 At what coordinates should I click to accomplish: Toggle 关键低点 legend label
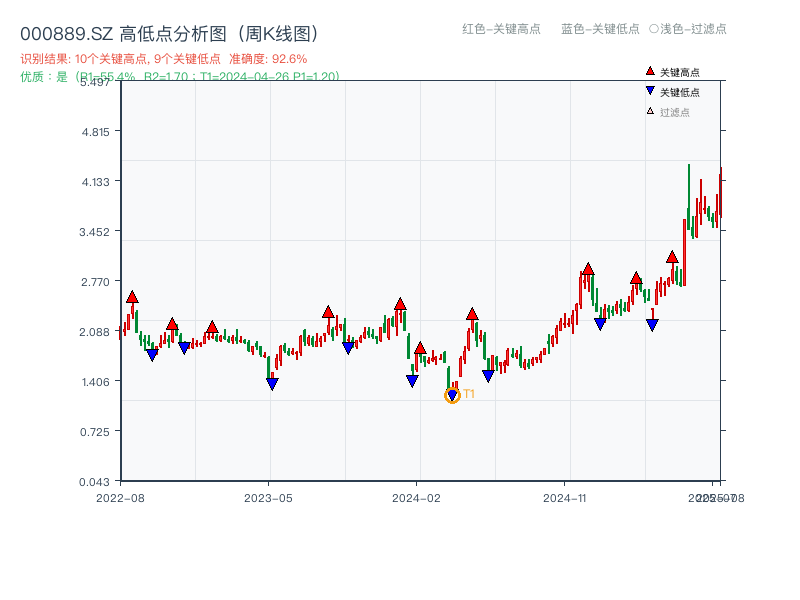point(680,92)
